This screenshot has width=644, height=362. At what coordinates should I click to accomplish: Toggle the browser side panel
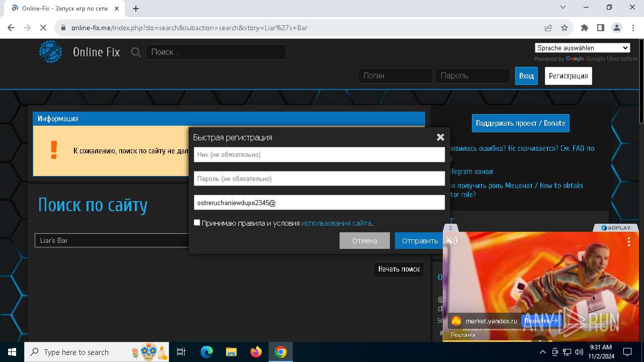tap(601, 28)
